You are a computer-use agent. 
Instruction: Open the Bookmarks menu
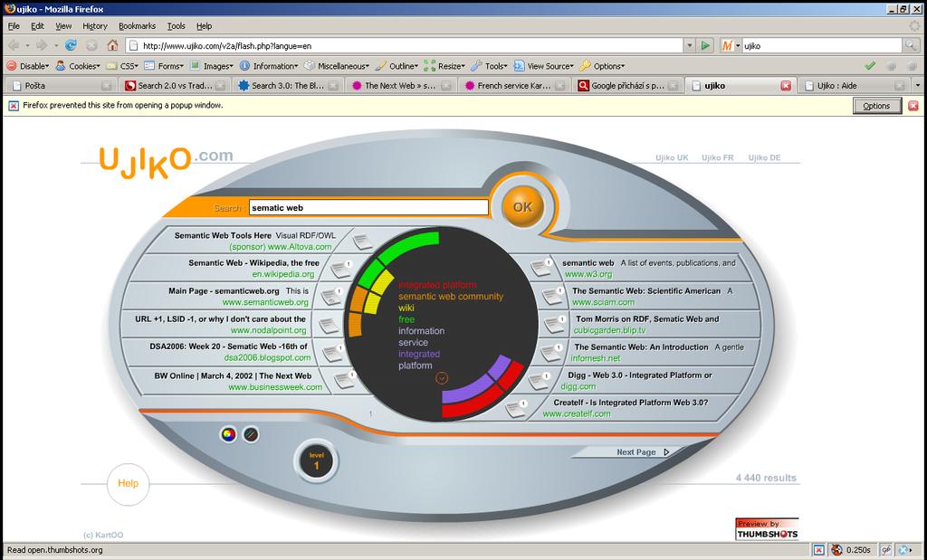pyautogui.click(x=138, y=26)
